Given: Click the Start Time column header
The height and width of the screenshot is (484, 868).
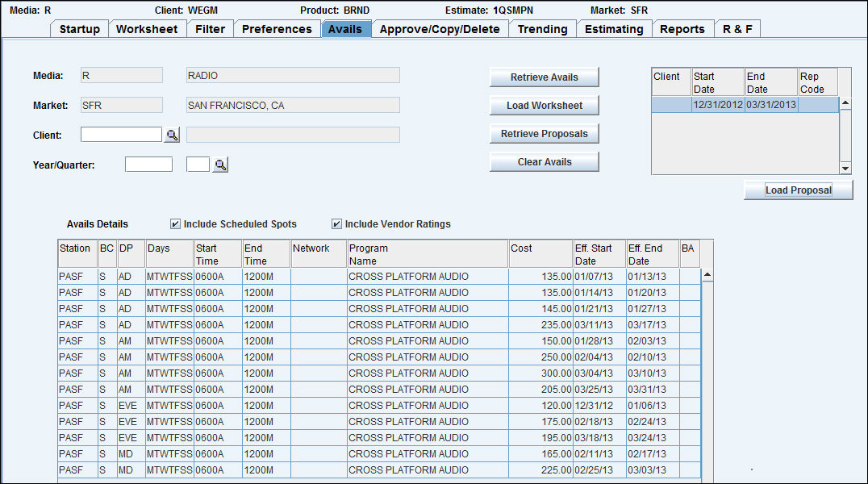Looking at the screenshot, I should coord(218,255).
